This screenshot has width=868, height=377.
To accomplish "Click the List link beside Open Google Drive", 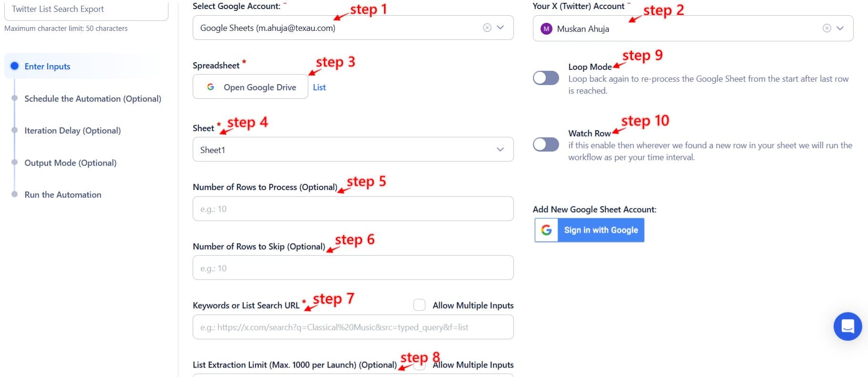I will 319,87.
